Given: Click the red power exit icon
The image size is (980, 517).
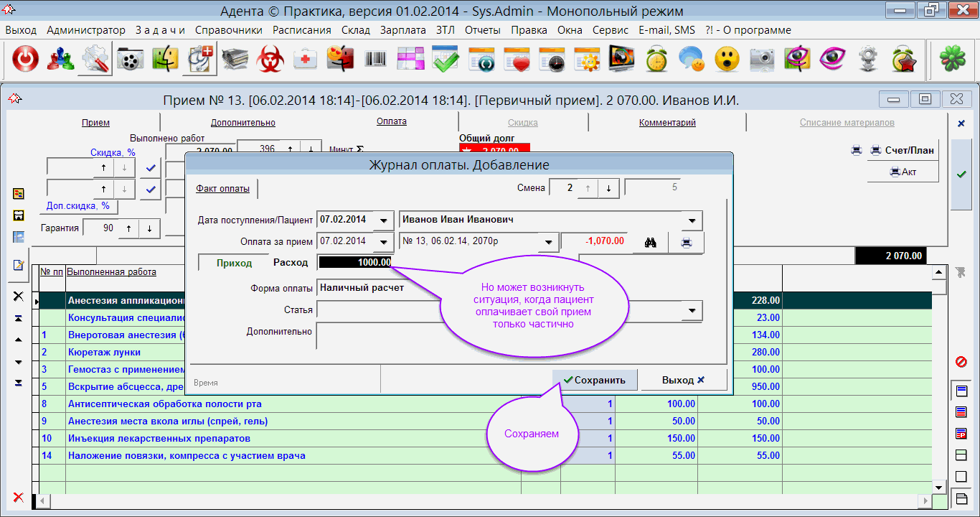Looking at the screenshot, I should pos(26,60).
